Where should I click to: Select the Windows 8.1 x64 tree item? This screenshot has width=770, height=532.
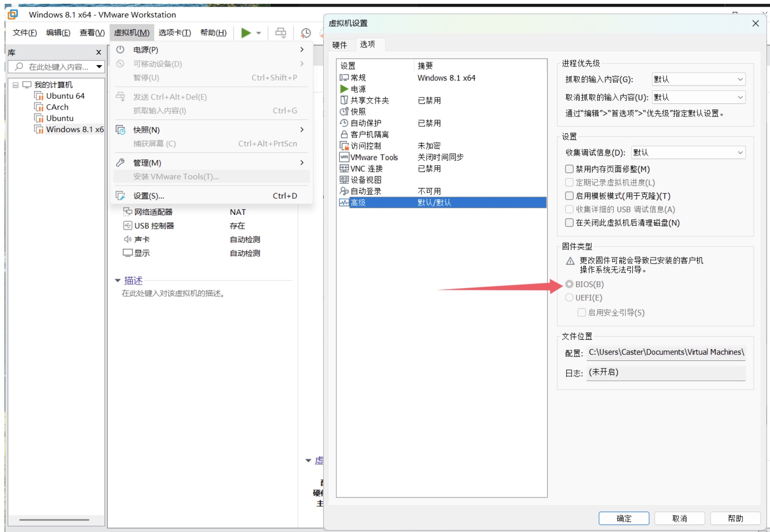tap(75, 129)
